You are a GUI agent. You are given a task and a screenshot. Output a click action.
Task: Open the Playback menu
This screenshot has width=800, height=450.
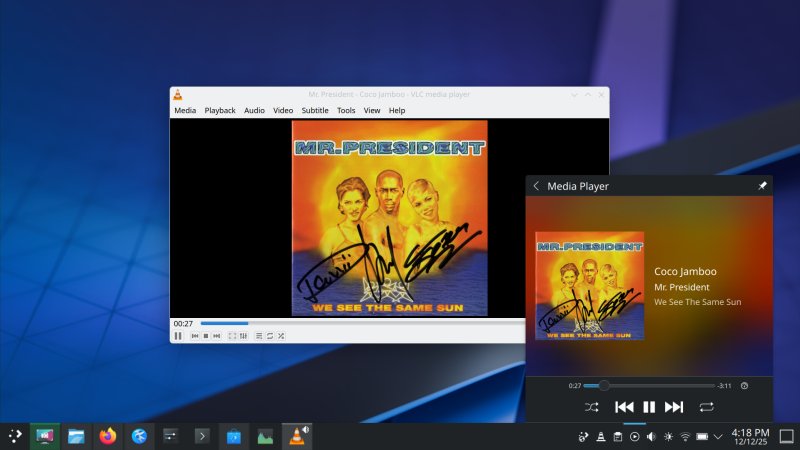pos(220,110)
